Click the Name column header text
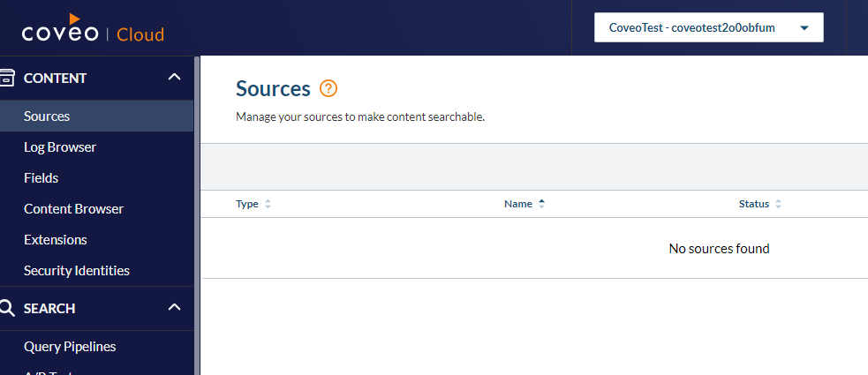 tap(518, 204)
